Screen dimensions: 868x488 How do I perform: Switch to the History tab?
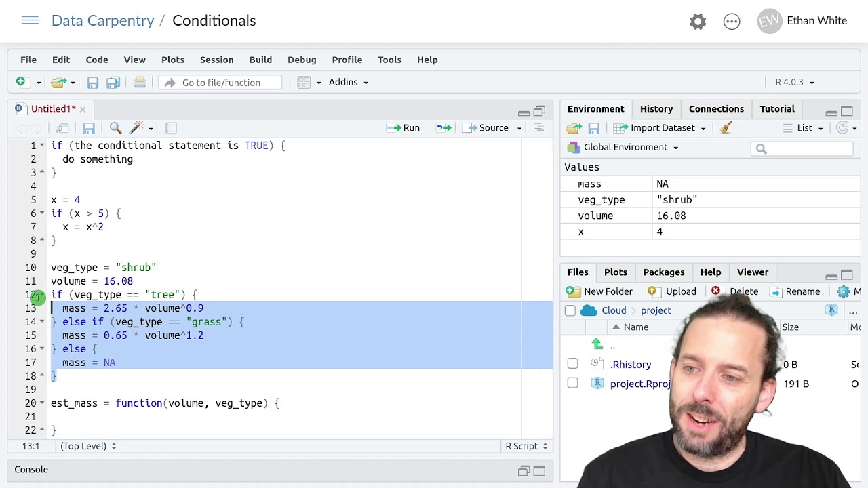656,109
